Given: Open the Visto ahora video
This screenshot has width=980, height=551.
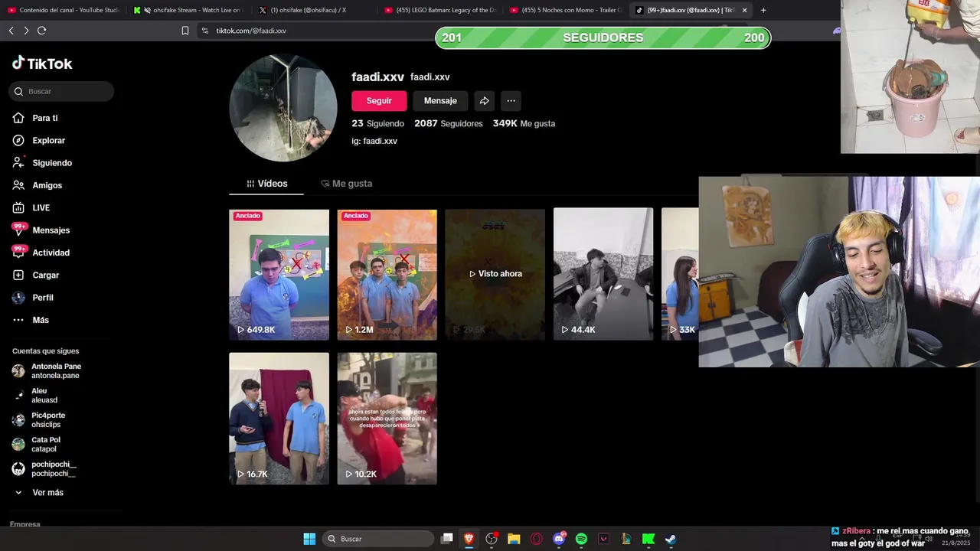Looking at the screenshot, I should point(495,275).
